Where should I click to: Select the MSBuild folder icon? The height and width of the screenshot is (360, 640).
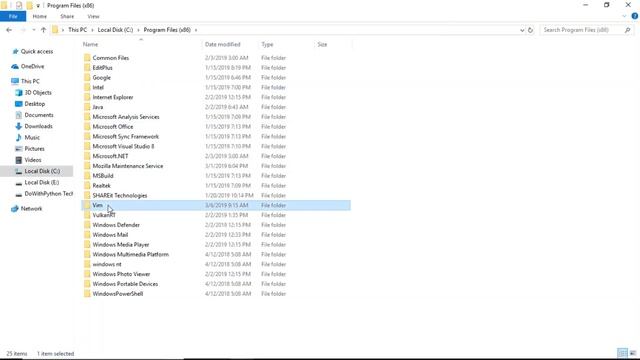coord(87,176)
